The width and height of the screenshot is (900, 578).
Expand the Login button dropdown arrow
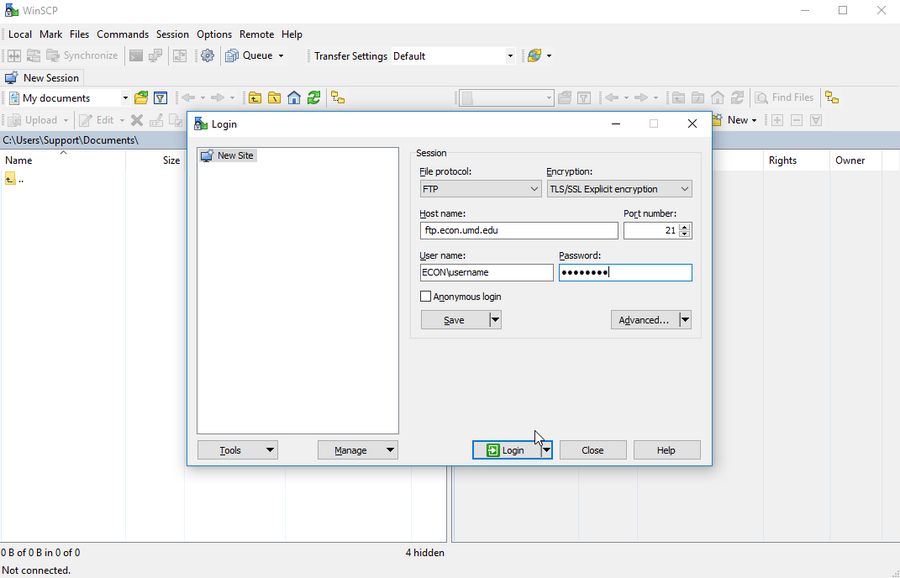[546, 451]
